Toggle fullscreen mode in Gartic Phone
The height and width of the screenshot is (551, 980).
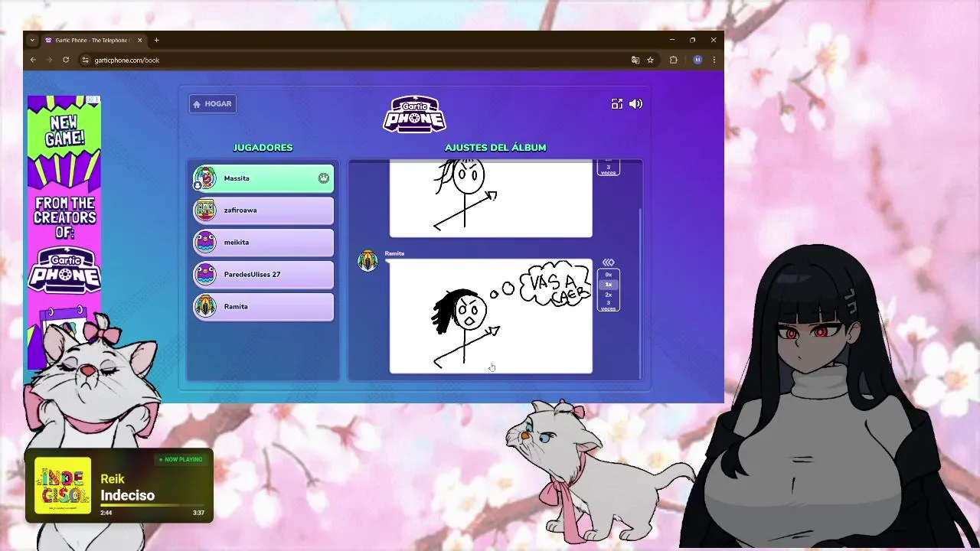click(x=616, y=104)
